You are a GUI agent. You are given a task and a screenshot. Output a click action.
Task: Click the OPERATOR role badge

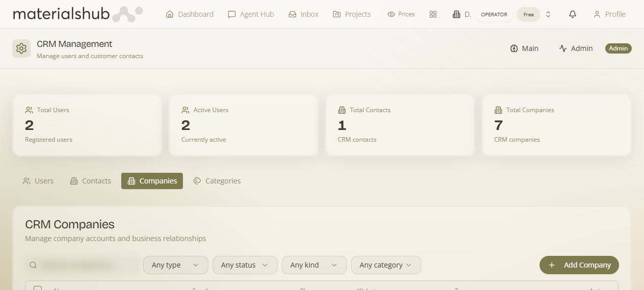[x=494, y=14]
